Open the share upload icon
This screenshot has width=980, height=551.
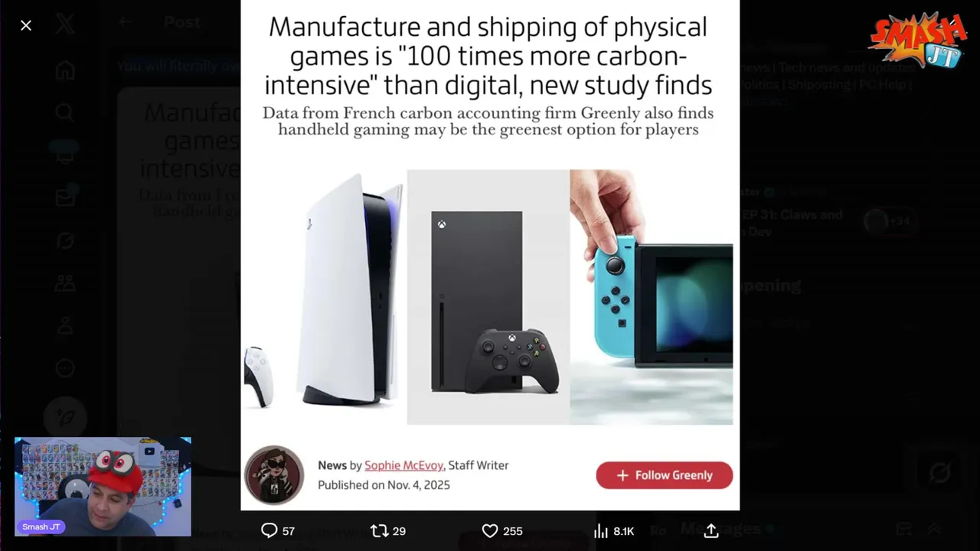click(711, 530)
